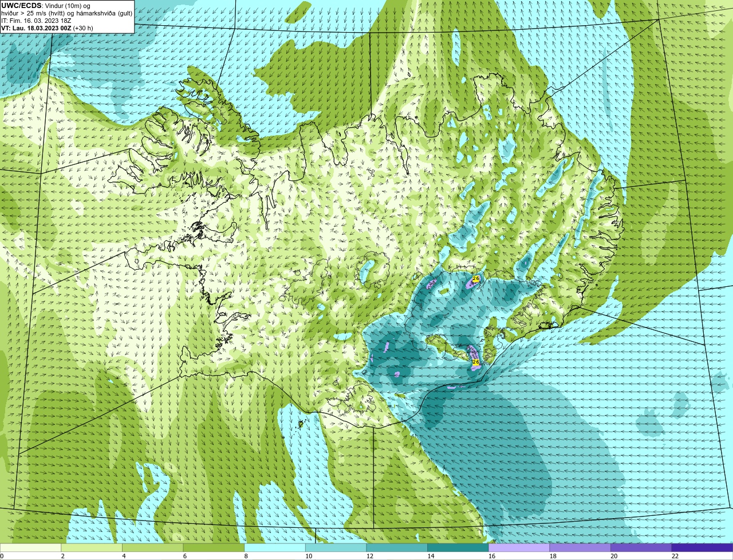Screen dimensions: 733x560
Task: Click the northern yellow '26' gust marker
Action: (476, 278)
